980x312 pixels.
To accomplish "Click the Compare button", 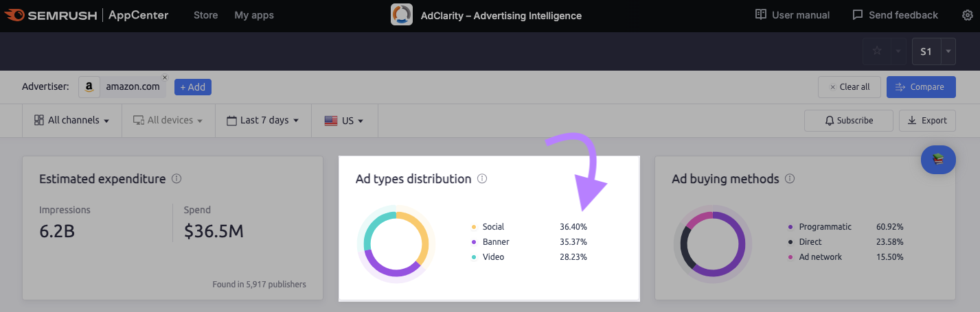I will 921,87.
